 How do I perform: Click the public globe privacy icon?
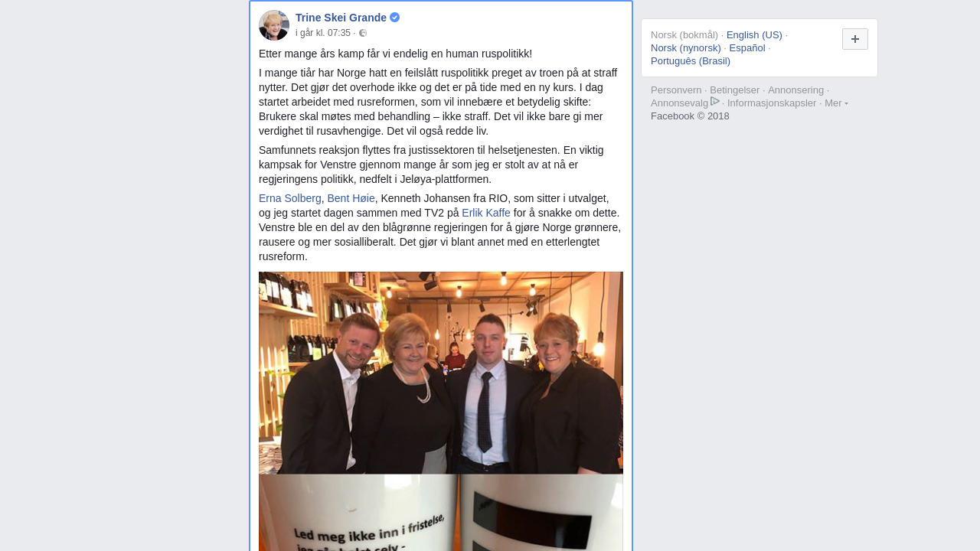tap(363, 33)
